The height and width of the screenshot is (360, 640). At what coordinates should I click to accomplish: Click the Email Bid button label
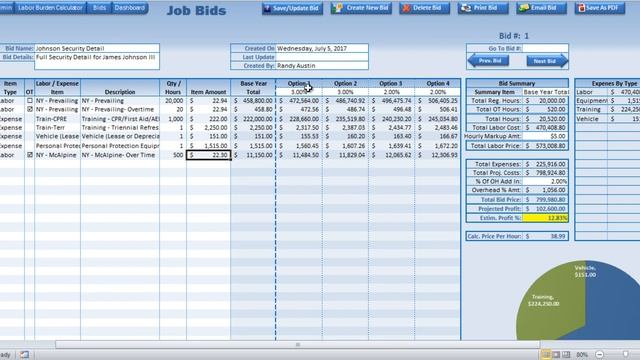click(x=544, y=8)
